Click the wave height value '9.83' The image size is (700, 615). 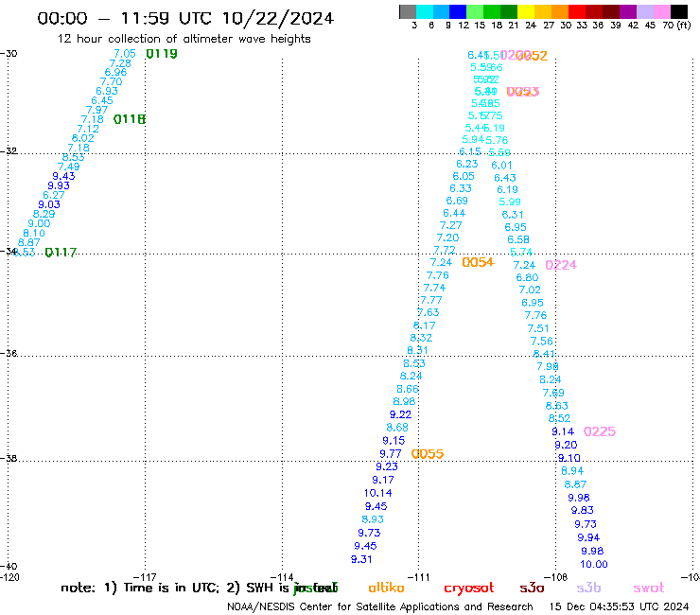click(582, 510)
